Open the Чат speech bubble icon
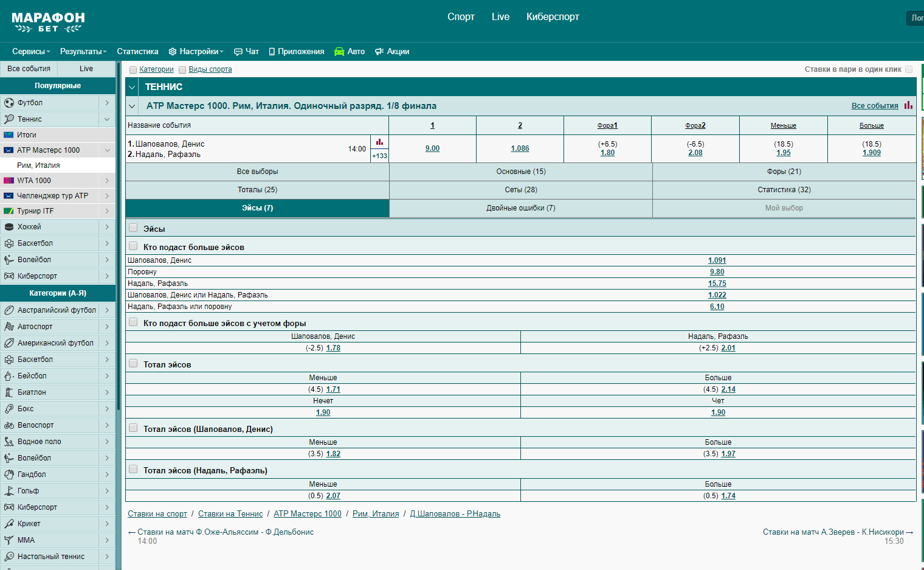 coord(238,52)
